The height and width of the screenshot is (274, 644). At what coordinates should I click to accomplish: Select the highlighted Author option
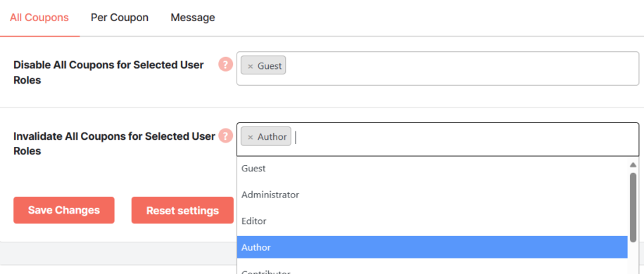coord(432,247)
